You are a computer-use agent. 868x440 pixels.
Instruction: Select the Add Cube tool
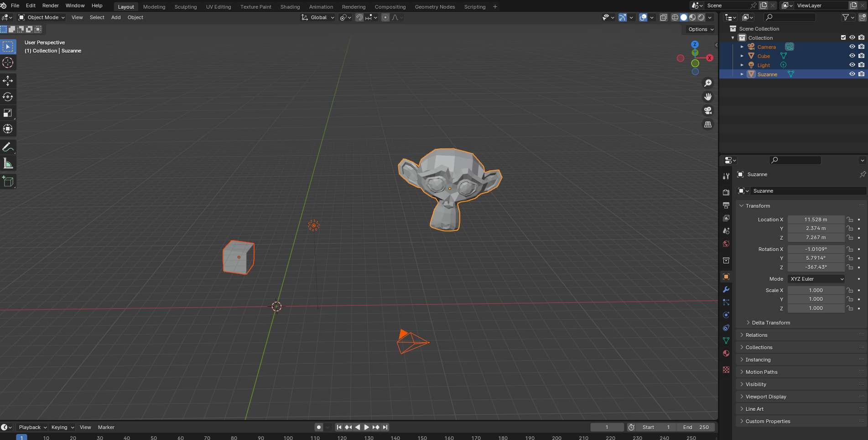(x=8, y=181)
